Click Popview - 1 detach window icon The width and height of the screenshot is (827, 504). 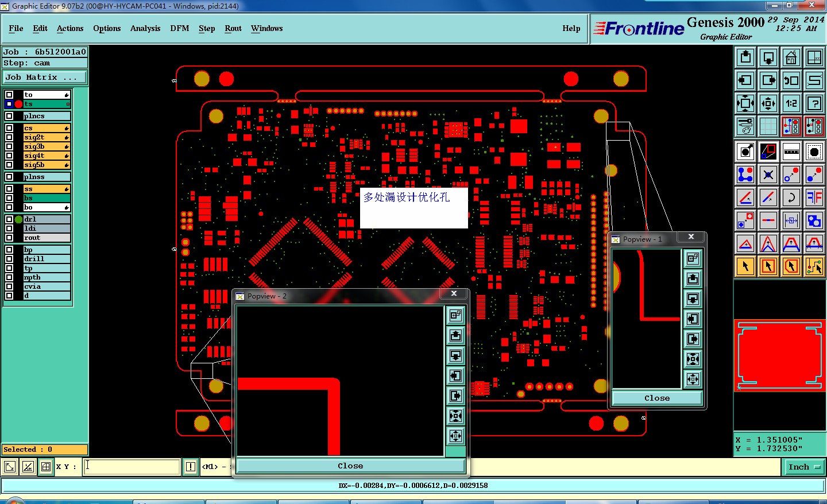tap(693, 258)
